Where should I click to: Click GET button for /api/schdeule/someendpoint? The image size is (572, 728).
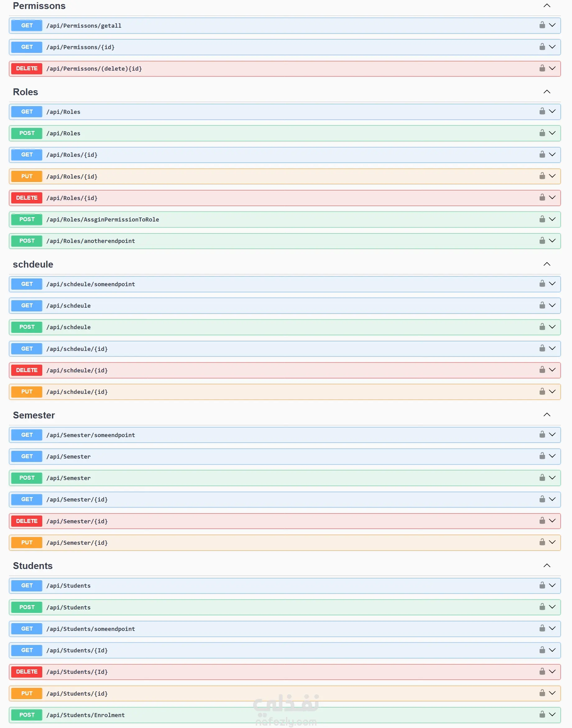(x=27, y=284)
